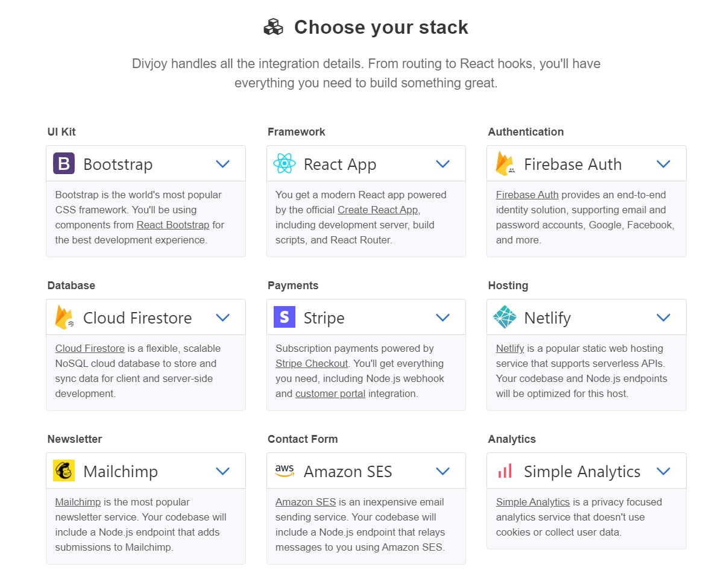Click the Choose your stack heading cubes icon
721x588 pixels.
(273, 28)
